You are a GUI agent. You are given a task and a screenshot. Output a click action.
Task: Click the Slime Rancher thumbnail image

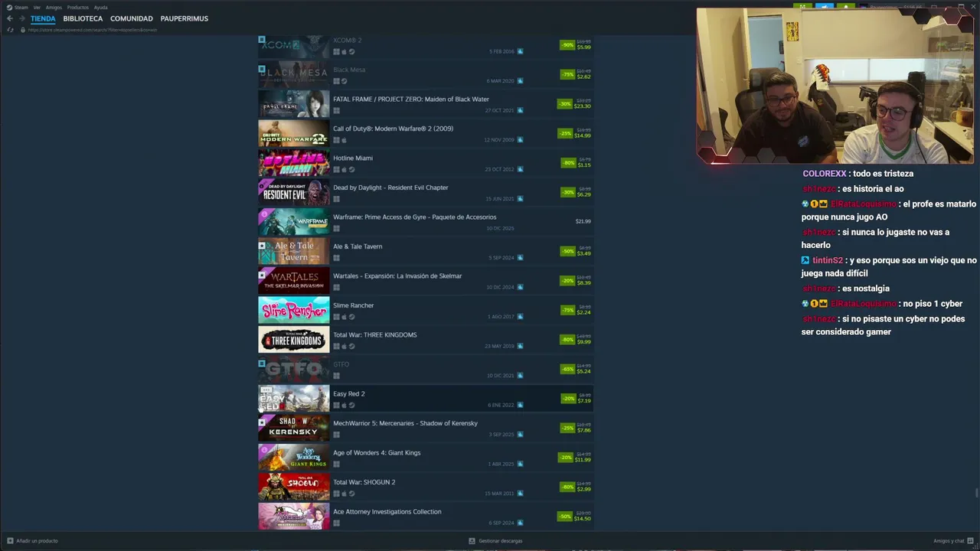click(294, 310)
